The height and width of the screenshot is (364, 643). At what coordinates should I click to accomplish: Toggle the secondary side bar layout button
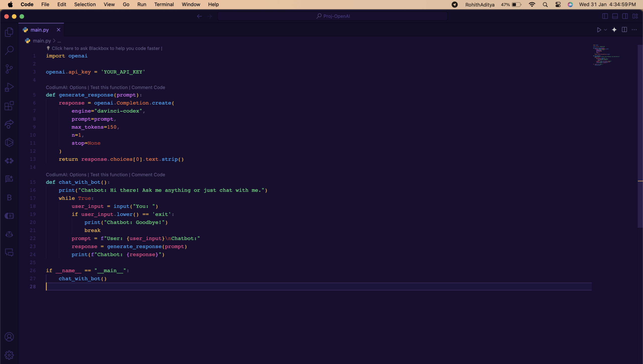tap(625, 16)
